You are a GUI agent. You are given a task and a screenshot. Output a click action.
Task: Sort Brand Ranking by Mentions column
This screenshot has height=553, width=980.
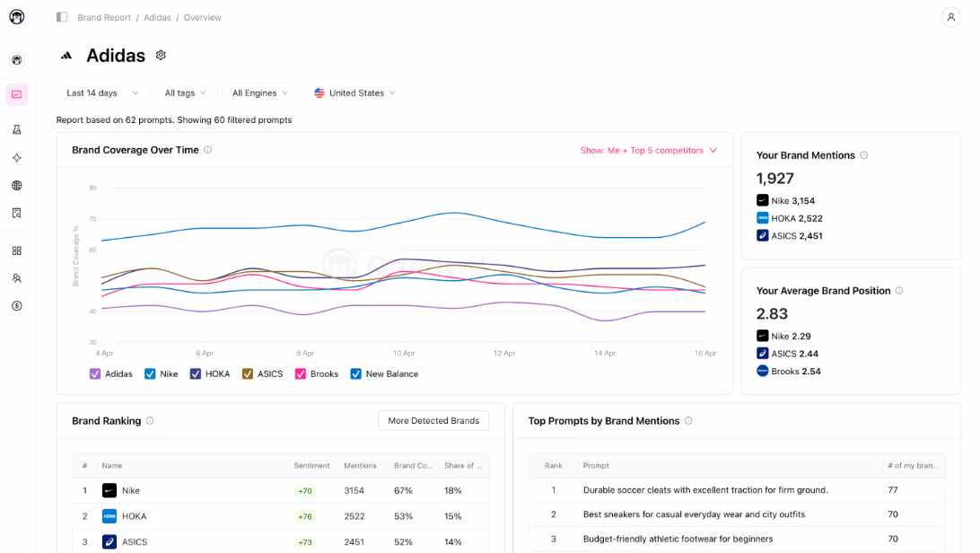(360, 466)
